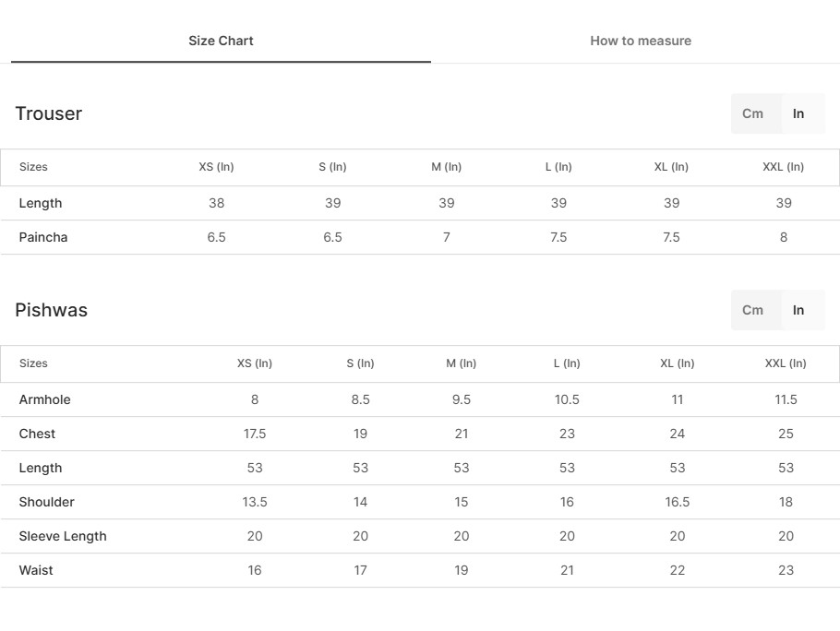This screenshot has height=631, width=840.
Task: Click the Armhole row label
Action: click(x=45, y=399)
